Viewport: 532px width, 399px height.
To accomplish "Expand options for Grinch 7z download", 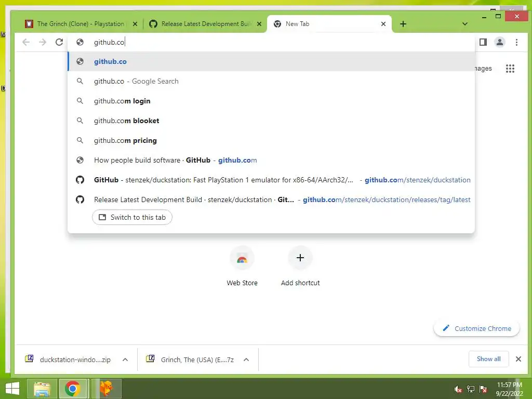I will 246,360.
